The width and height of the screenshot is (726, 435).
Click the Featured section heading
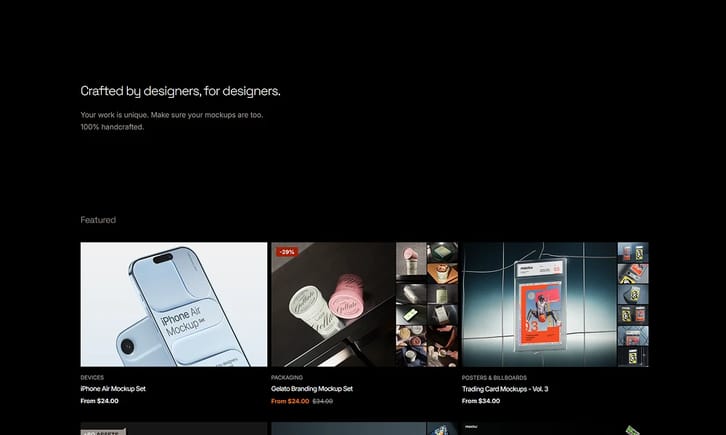98,220
